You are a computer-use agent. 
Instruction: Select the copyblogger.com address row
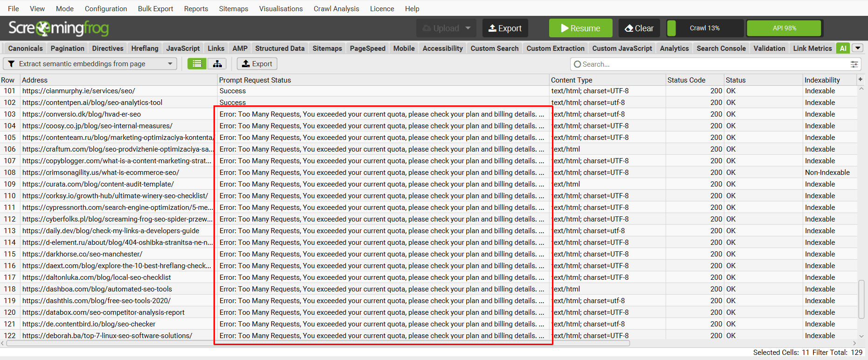117,161
